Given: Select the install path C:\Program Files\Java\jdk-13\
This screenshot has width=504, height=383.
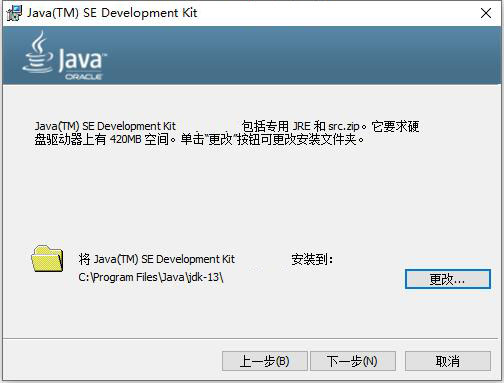Looking at the screenshot, I should coord(151,277).
